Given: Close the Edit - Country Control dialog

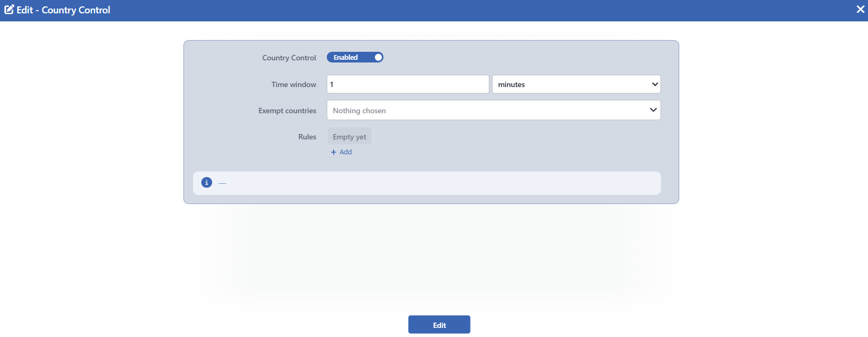Looking at the screenshot, I should 860,10.
